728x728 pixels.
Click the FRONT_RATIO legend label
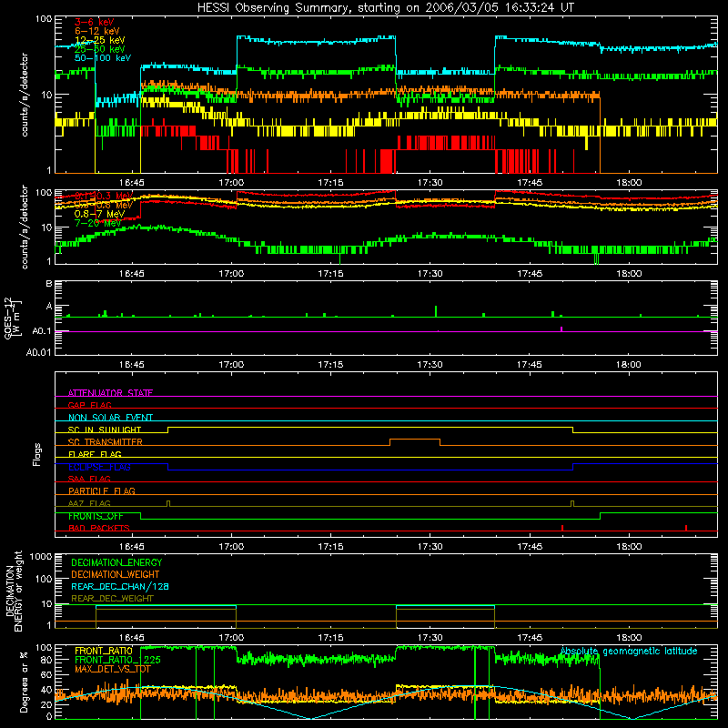(104, 651)
